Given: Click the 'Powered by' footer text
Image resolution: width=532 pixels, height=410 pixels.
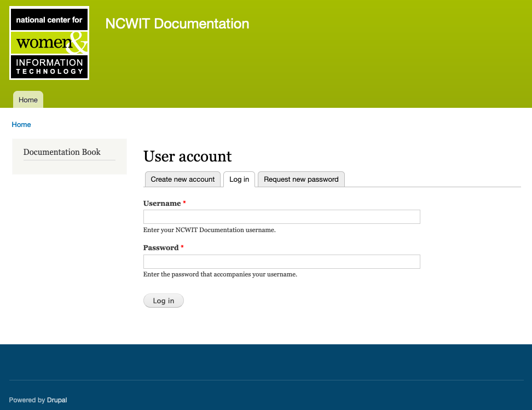Looking at the screenshot, I should (27, 400).
